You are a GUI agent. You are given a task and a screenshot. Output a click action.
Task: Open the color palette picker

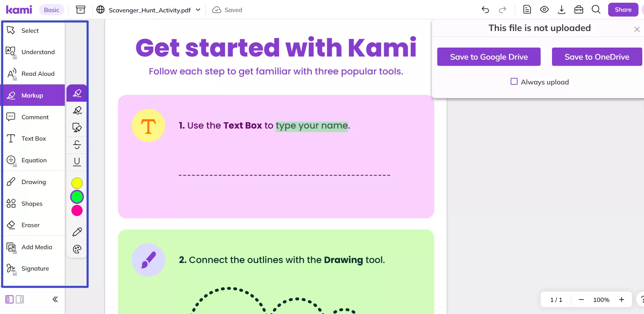click(x=77, y=249)
